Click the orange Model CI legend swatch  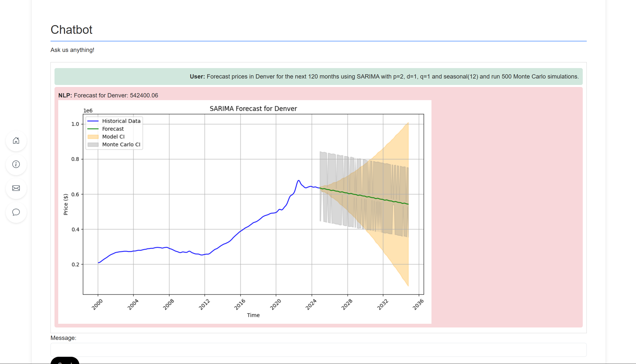93,137
